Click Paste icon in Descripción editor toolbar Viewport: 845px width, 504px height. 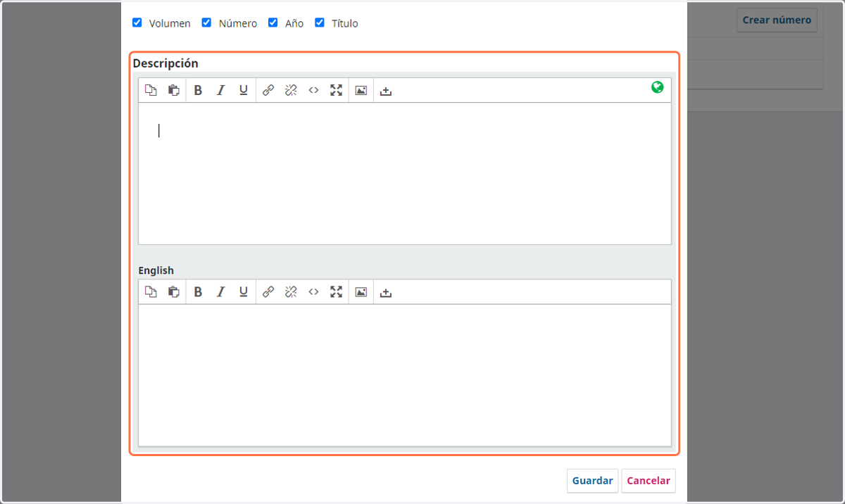(173, 90)
